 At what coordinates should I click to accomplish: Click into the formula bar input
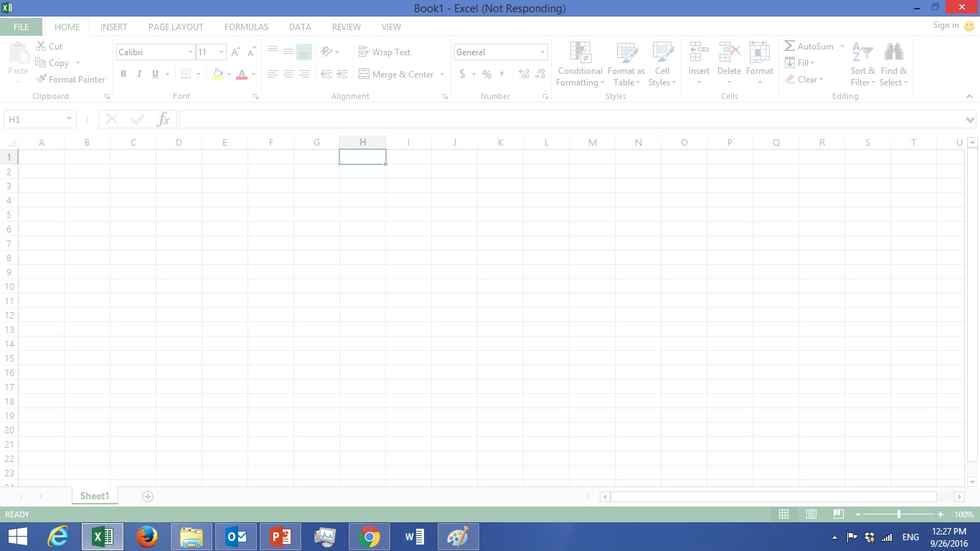click(x=571, y=119)
